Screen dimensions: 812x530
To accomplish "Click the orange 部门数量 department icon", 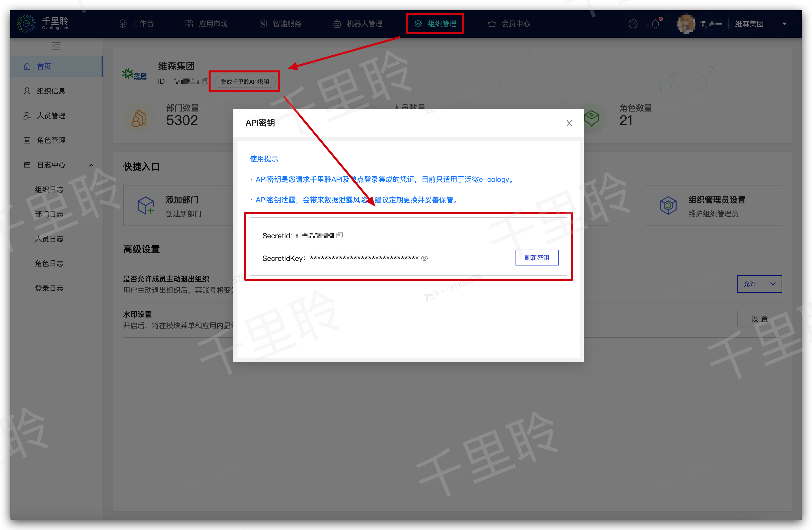I will 138,118.
